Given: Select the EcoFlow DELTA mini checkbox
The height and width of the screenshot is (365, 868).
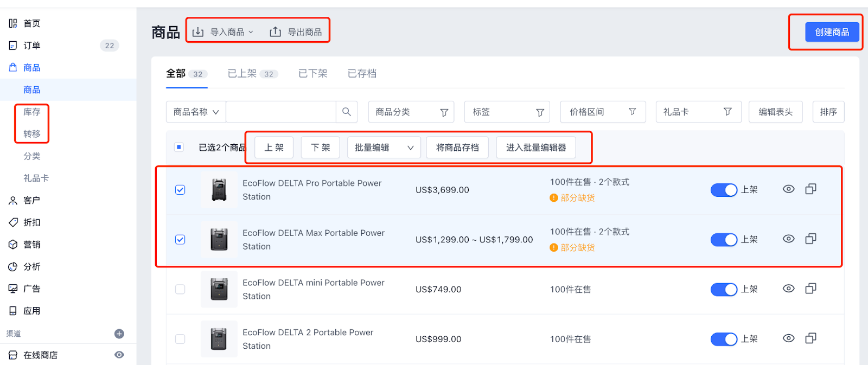Looking at the screenshot, I should click(x=180, y=289).
